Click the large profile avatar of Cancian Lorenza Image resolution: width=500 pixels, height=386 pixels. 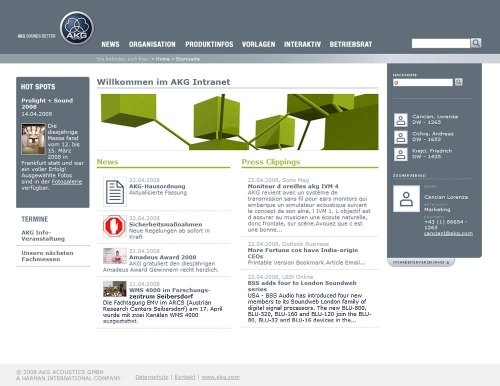406,199
